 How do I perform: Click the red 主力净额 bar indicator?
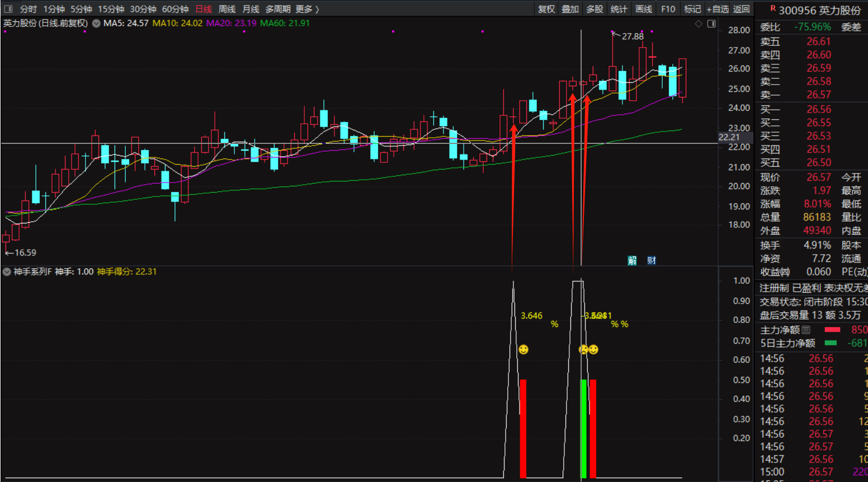coord(832,330)
